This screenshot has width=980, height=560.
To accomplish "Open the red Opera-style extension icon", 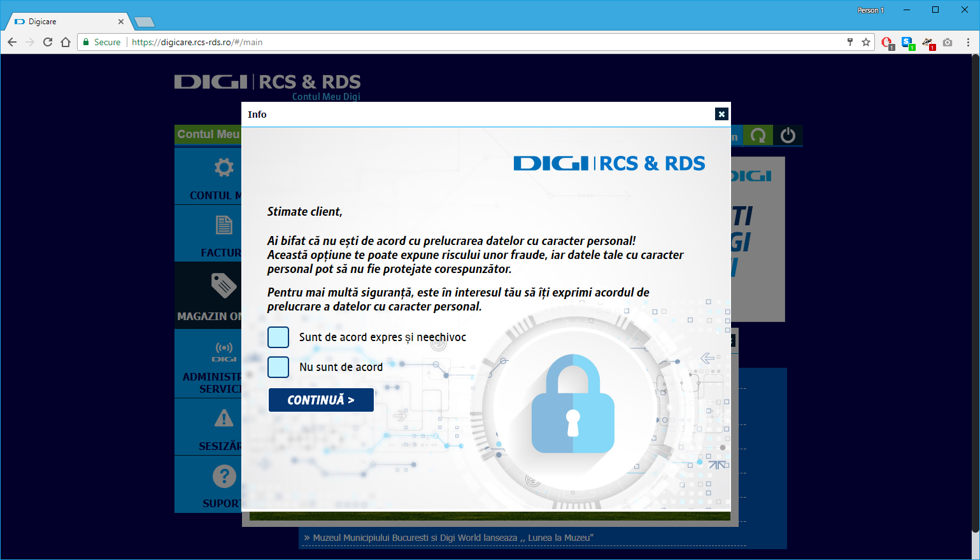I will [x=887, y=43].
